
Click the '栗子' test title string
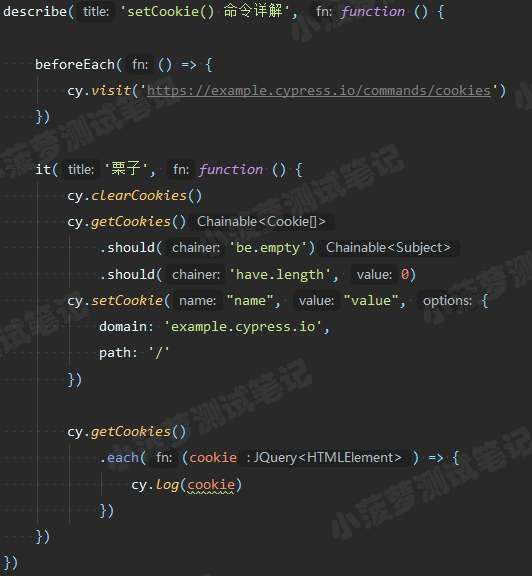tap(126, 169)
